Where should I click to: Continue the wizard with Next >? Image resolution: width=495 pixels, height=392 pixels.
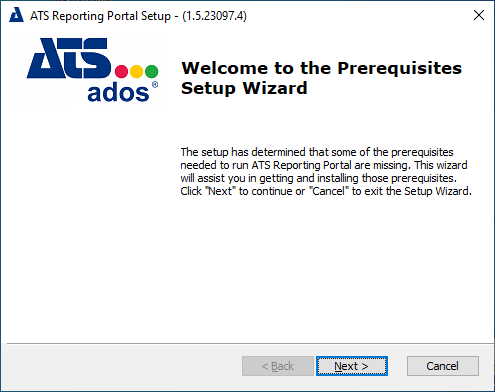point(352,366)
